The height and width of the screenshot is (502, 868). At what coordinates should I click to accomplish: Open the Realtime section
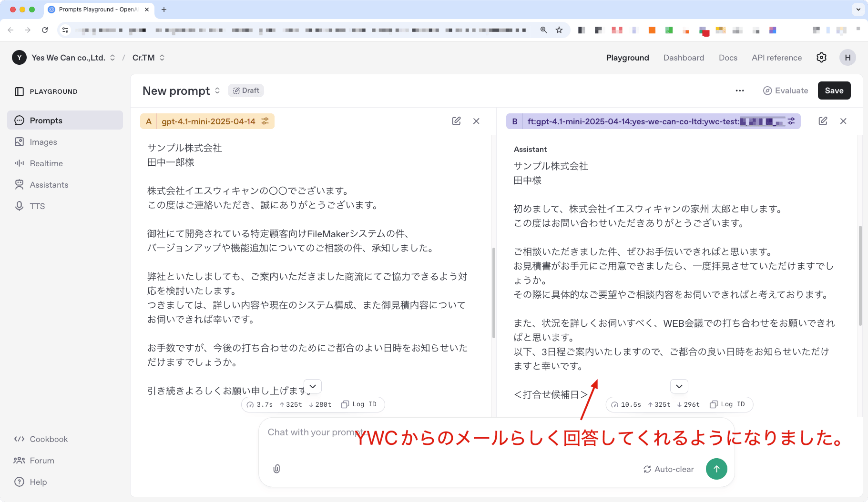(x=46, y=163)
